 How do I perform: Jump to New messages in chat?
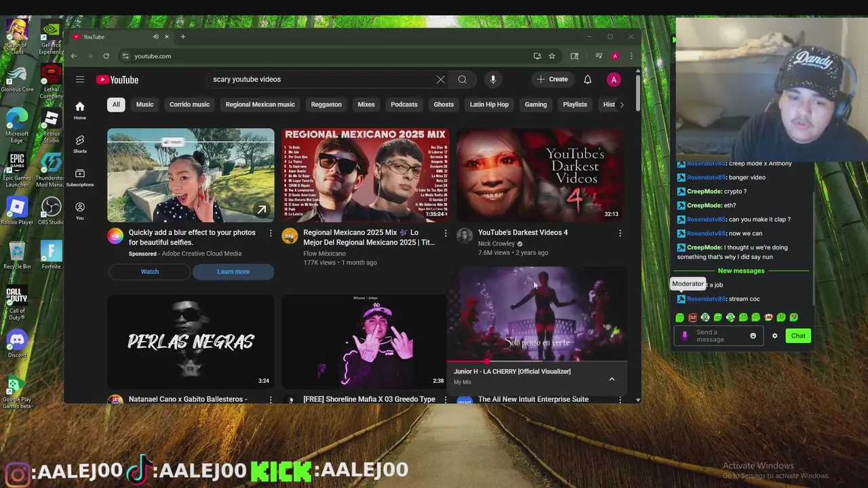click(x=741, y=271)
